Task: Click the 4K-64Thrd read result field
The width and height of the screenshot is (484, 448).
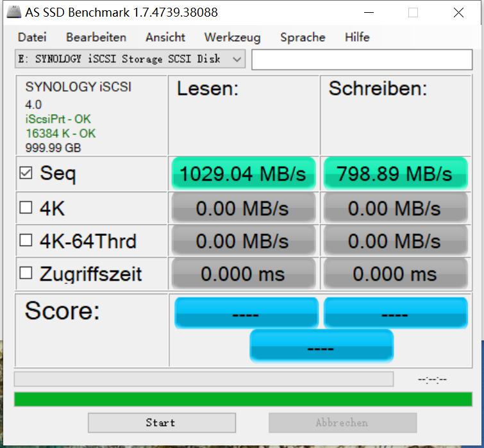Action: click(x=243, y=240)
